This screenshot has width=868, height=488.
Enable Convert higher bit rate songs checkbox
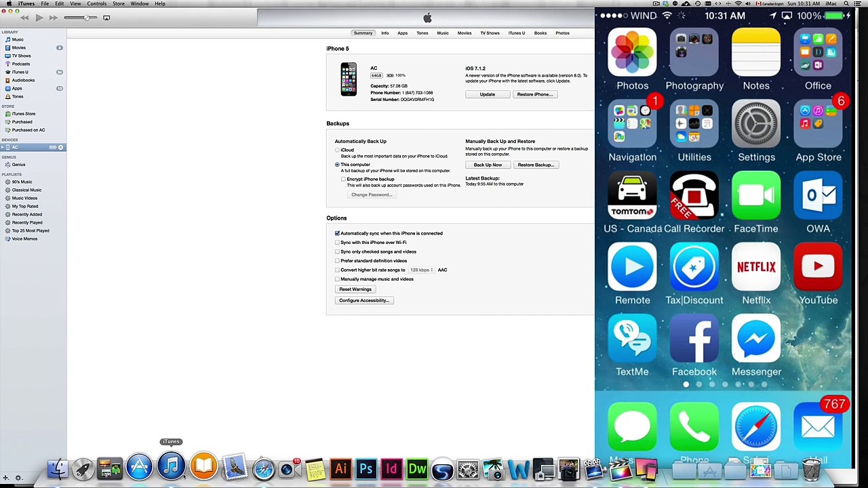[x=337, y=270]
